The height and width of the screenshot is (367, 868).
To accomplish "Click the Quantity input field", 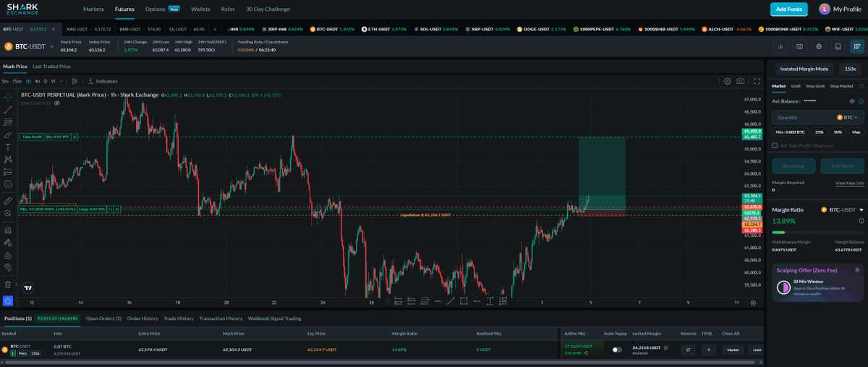I will [x=818, y=117].
